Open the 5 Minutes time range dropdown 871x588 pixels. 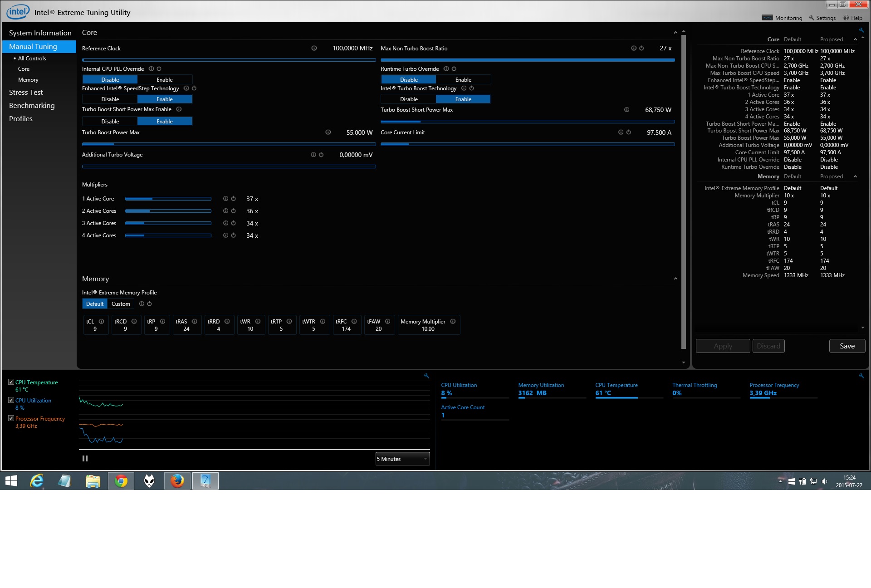pyautogui.click(x=402, y=459)
